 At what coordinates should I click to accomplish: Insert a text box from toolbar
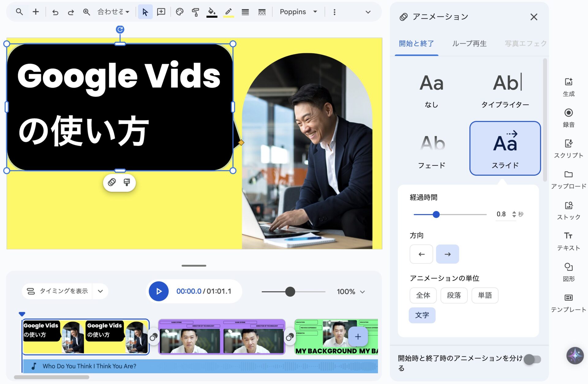point(161,12)
